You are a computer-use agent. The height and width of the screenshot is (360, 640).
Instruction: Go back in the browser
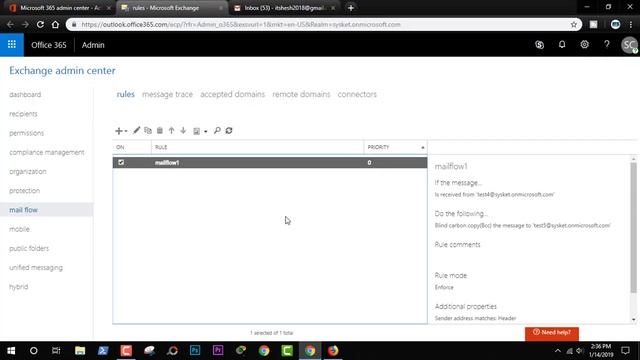(x=10, y=24)
